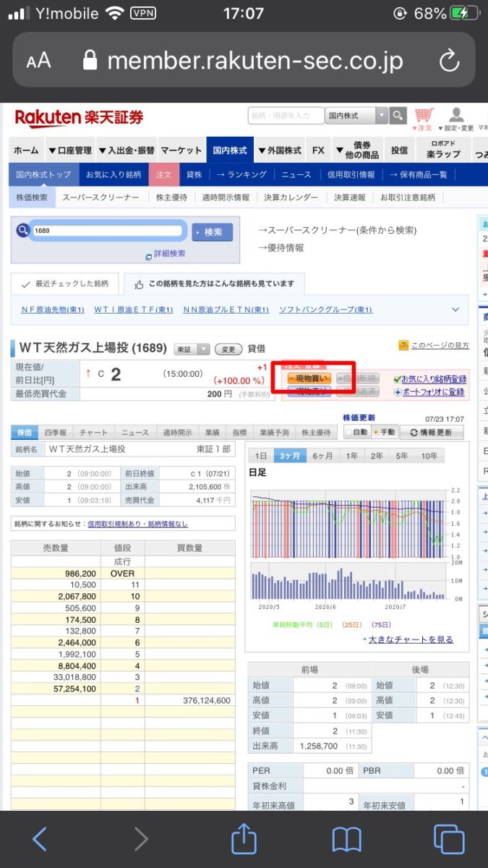Viewport: 488px width, 868px height.
Task: Select the 1日 chart period
Action: 262,456
